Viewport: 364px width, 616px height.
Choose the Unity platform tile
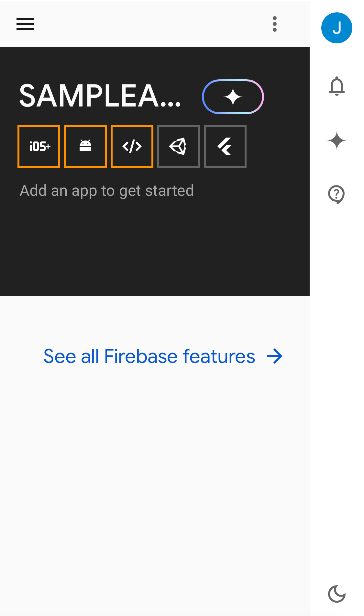(178, 146)
